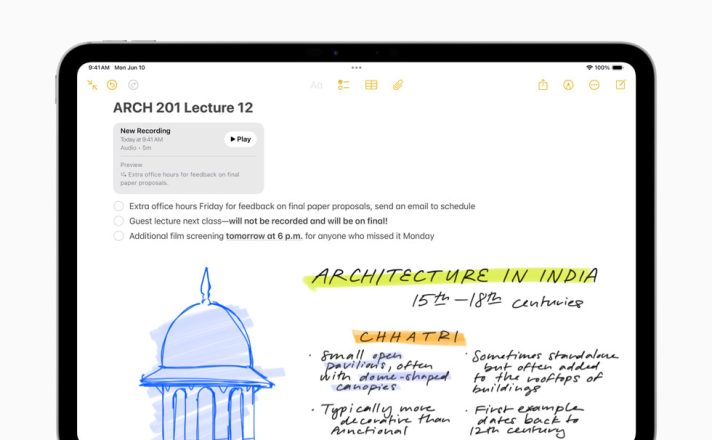The image size is (712, 440).
Task: Collapse the note from full screen
Action: point(92,85)
